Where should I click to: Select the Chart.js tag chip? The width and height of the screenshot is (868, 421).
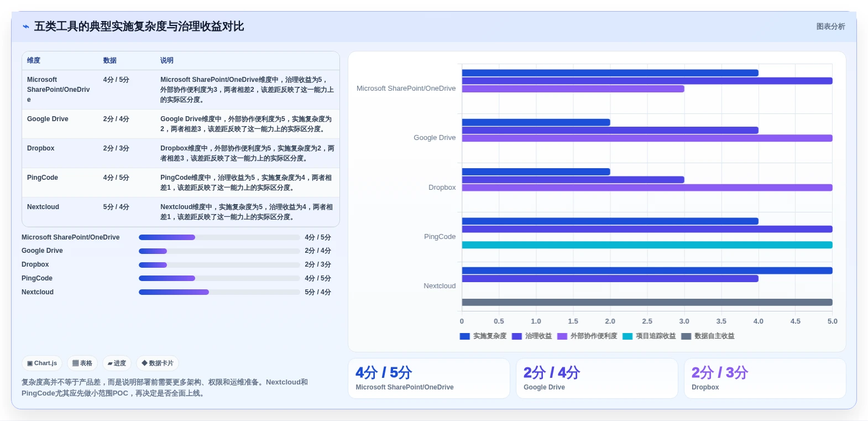click(x=42, y=363)
